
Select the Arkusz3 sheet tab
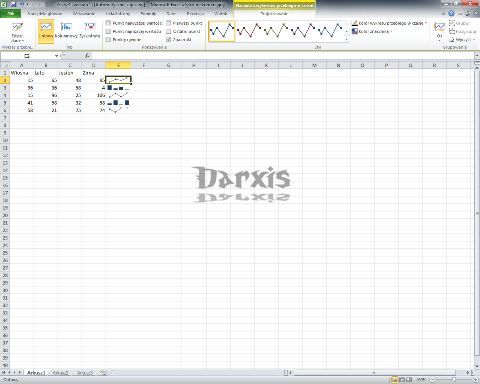click(85, 373)
